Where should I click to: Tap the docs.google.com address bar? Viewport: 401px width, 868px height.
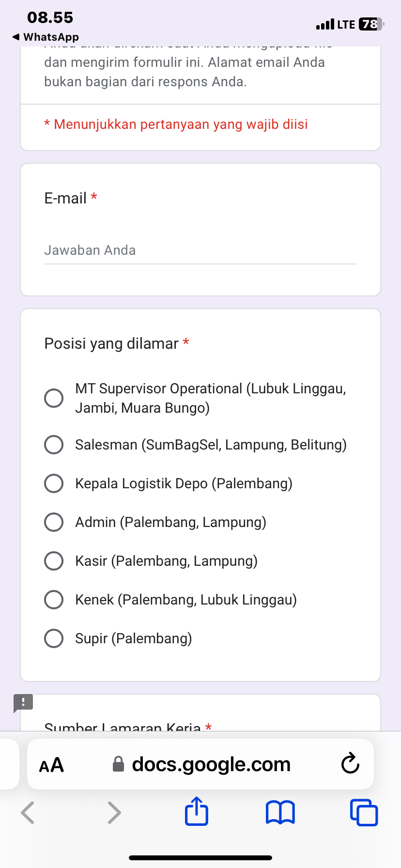(211, 764)
